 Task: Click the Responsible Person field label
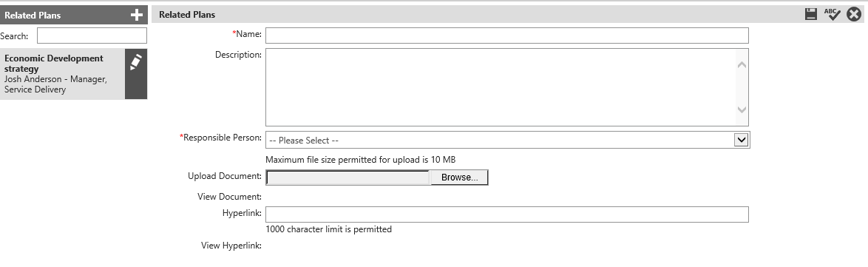[x=220, y=138]
